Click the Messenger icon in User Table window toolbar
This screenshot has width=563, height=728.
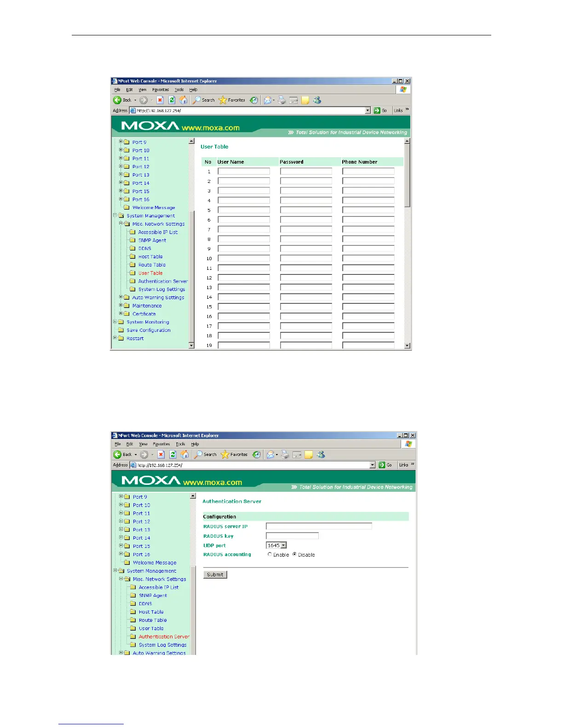pyautogui.click(x=317, y=100)
